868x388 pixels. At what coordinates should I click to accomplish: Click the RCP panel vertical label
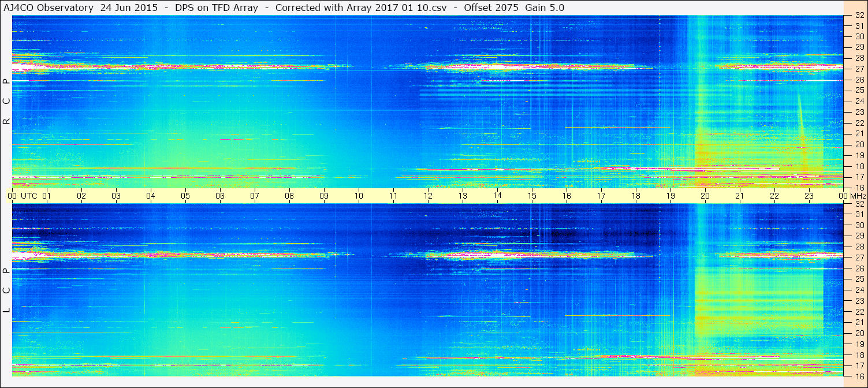(x=6, y=102)
